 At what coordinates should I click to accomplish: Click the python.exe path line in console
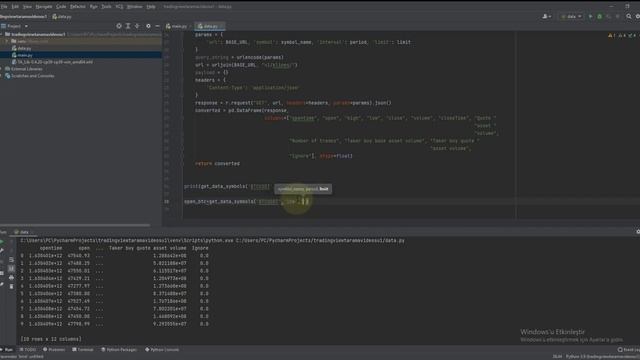pyautogui.click(x=213, y=241)
